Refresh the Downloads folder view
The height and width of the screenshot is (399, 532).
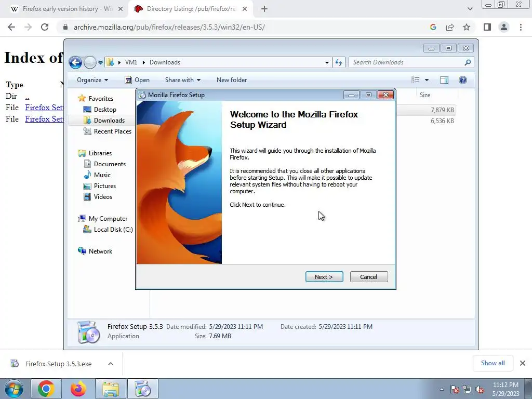pos(339,62)
